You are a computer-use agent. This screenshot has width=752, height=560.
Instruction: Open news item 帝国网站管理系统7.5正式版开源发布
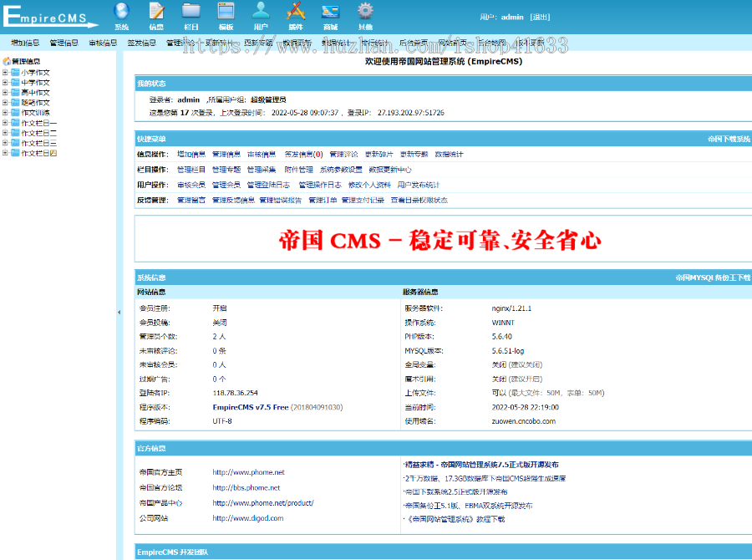pyautogui.click(x=482, y=465)
